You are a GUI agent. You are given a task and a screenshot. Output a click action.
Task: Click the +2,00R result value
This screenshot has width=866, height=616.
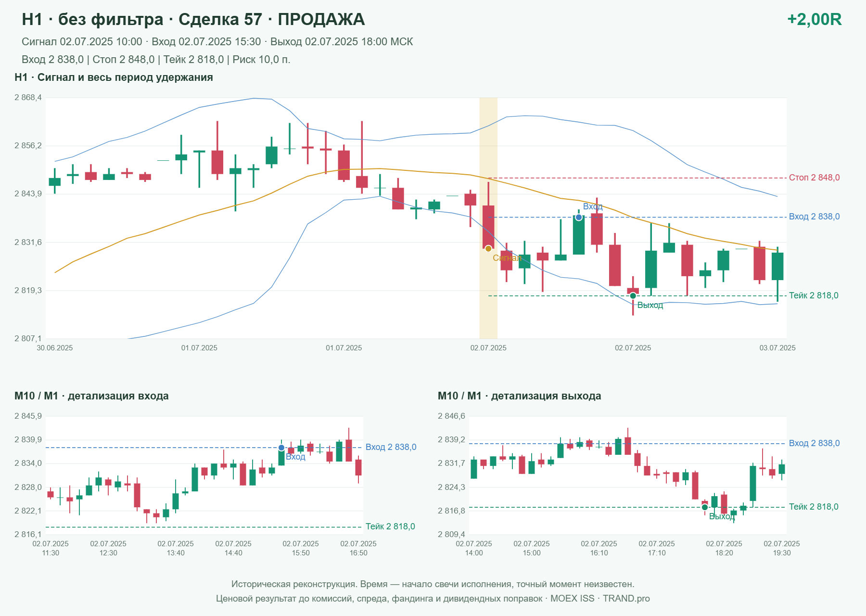[x=815, y=19]
